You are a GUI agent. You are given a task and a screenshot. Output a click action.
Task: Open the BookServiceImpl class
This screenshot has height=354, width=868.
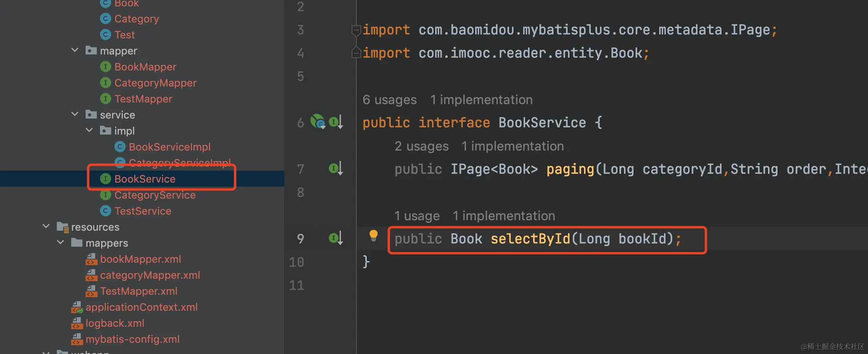click(170, 147)
